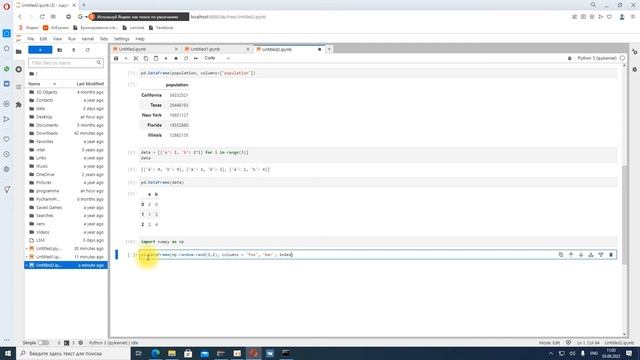Open the table of contents sidebar tab

(18, 87)
